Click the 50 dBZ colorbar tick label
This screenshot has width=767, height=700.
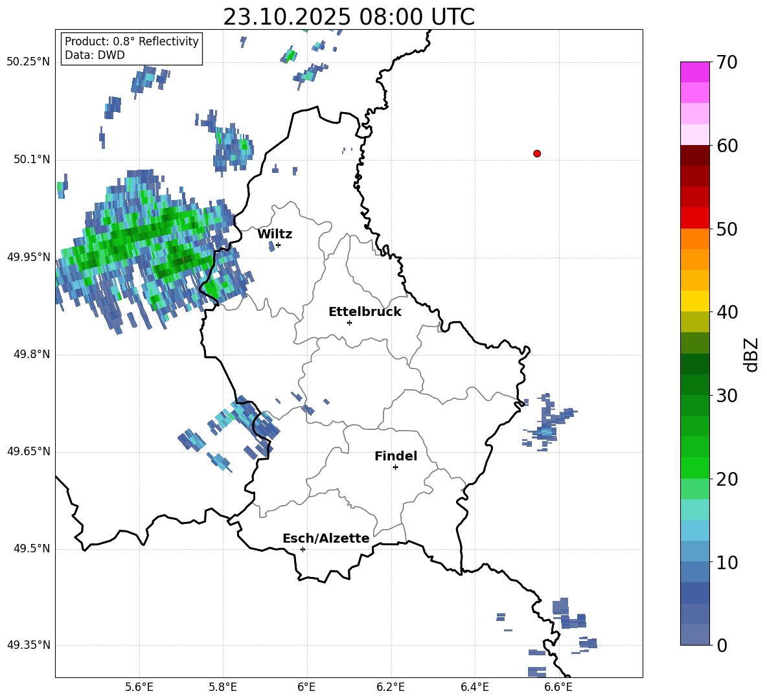(x=727, y=229)
